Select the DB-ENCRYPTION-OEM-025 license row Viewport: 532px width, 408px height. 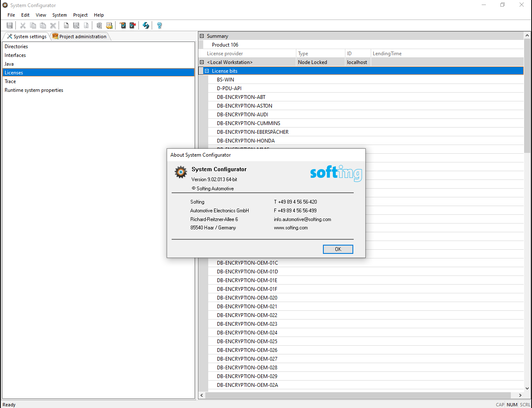[247, 342]
